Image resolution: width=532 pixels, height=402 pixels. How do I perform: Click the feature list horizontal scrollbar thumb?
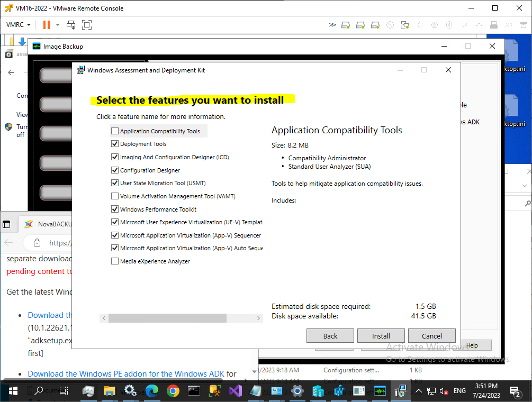(x=167, y=318)
